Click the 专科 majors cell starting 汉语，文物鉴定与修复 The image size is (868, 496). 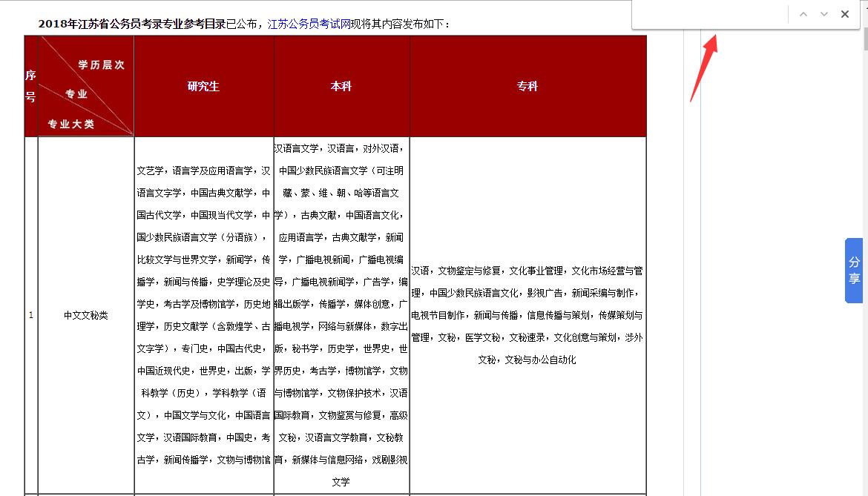[527, 315]
